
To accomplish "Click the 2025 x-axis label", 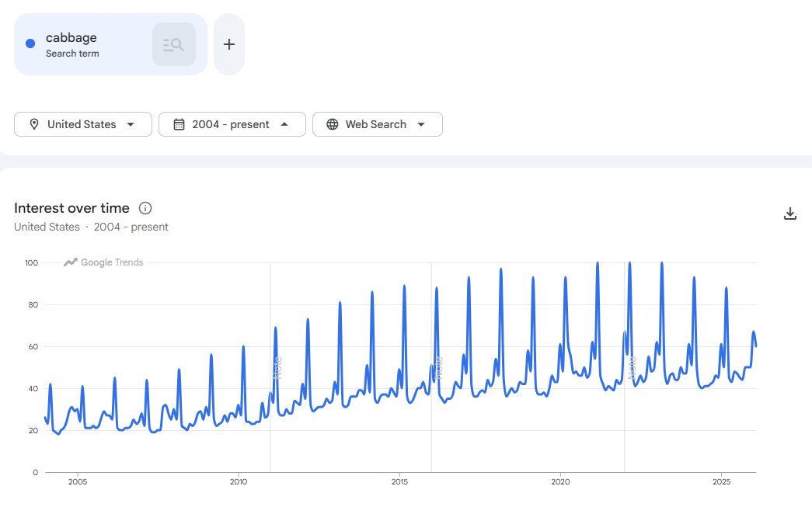I will point(721,481).
